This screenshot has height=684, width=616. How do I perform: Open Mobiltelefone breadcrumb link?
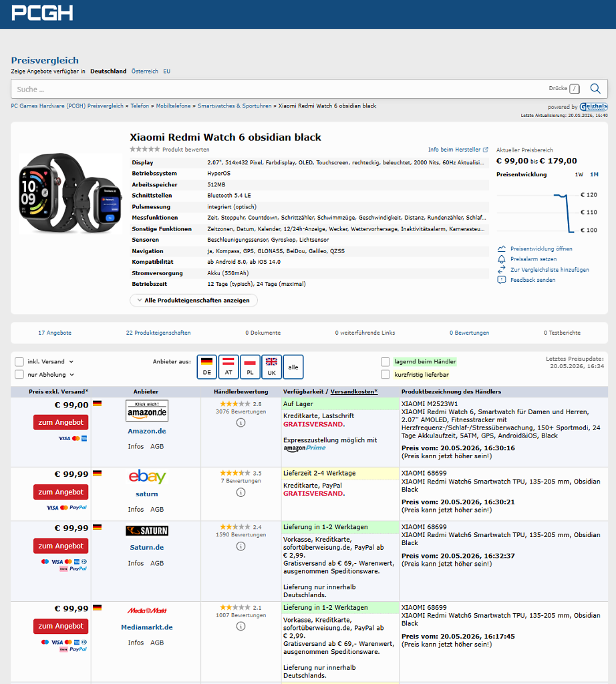pyautogui.click(x=173, y=106)
